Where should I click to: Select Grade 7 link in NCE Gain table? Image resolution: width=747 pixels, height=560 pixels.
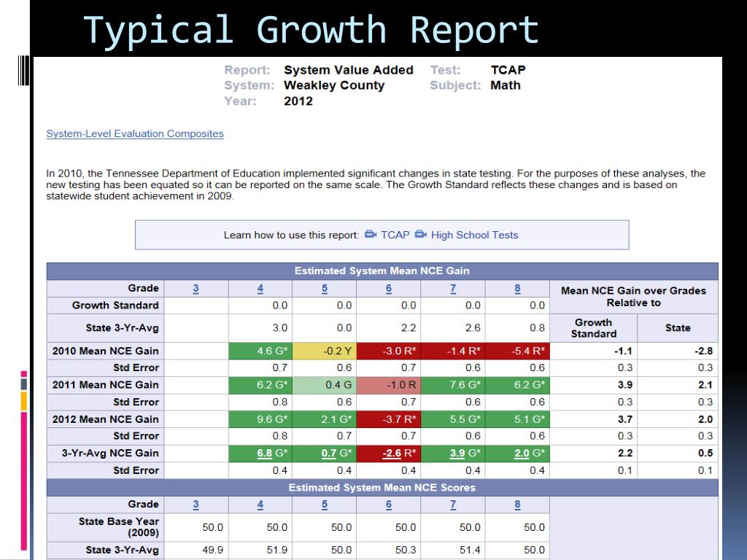(x=453, y=289)
